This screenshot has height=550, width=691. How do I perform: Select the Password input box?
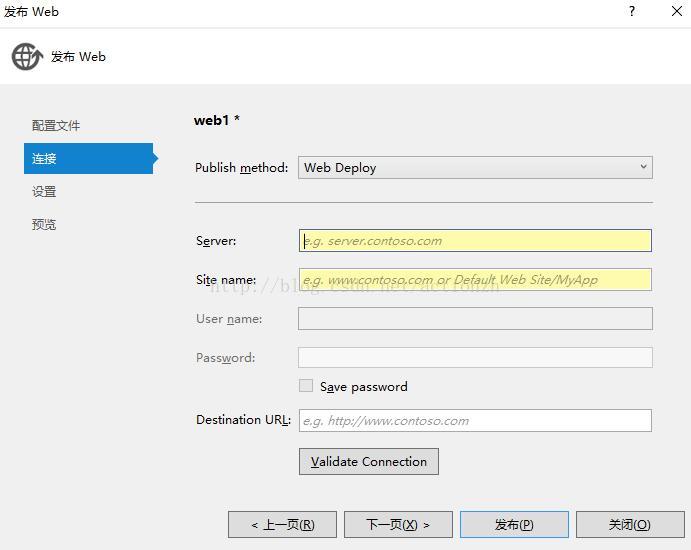[x=475, y=358]
